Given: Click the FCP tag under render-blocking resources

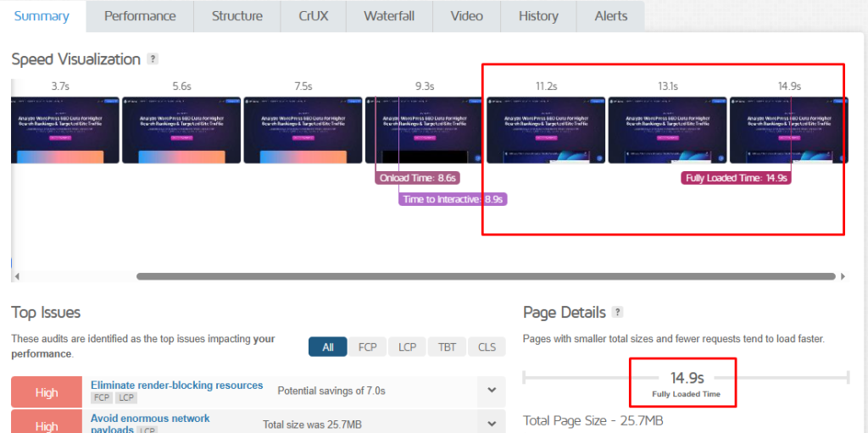Looking at the screenshot, I should [102, 397].
